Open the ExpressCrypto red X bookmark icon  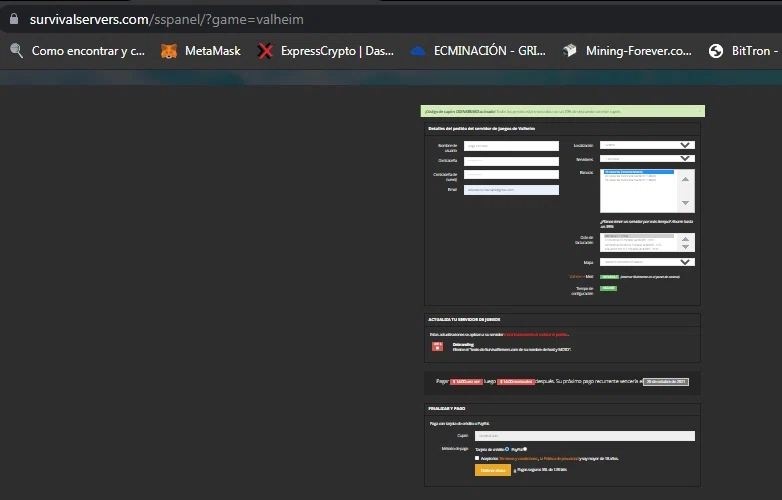265,51
